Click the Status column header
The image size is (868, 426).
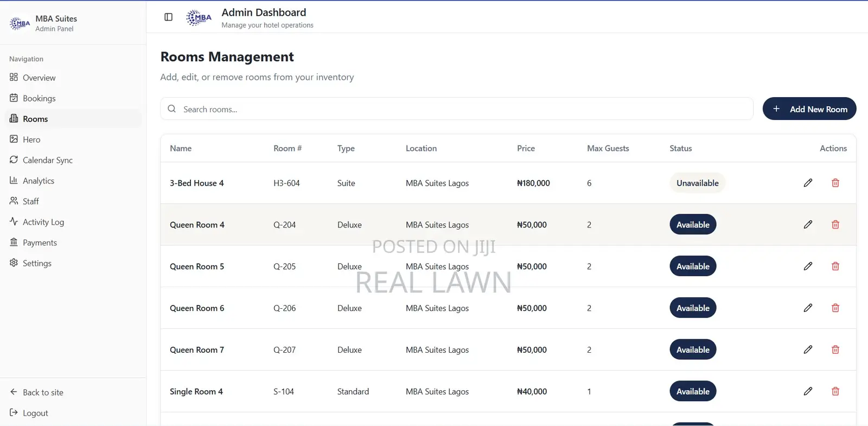(681, 148)
